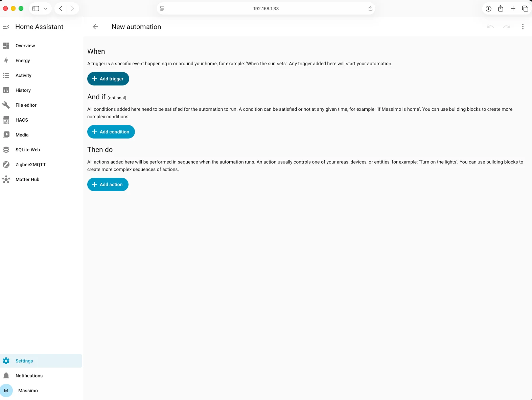Click the New automation page title
This screenshot has width=532, height=400.
click(x=136, y=27)
